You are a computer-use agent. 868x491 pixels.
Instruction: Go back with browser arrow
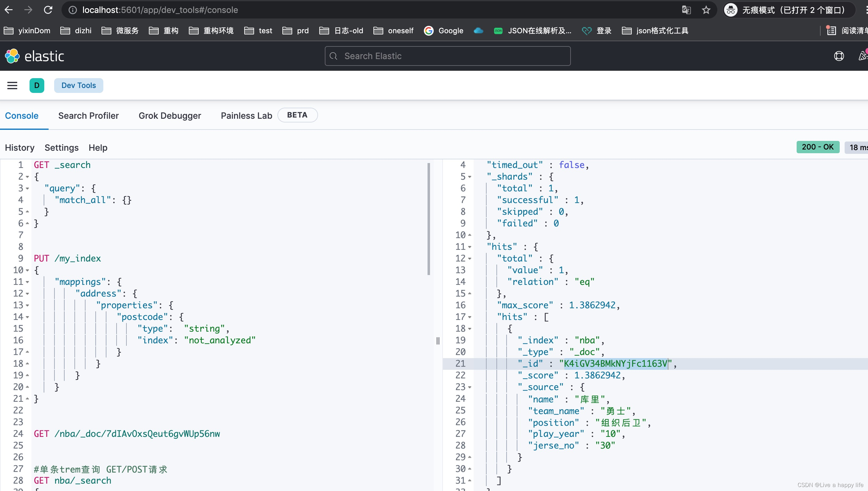pos(9,10)
